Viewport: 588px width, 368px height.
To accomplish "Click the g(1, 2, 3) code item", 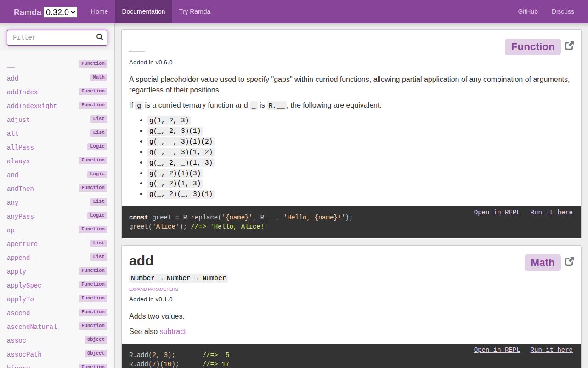I will coord(169,121).
